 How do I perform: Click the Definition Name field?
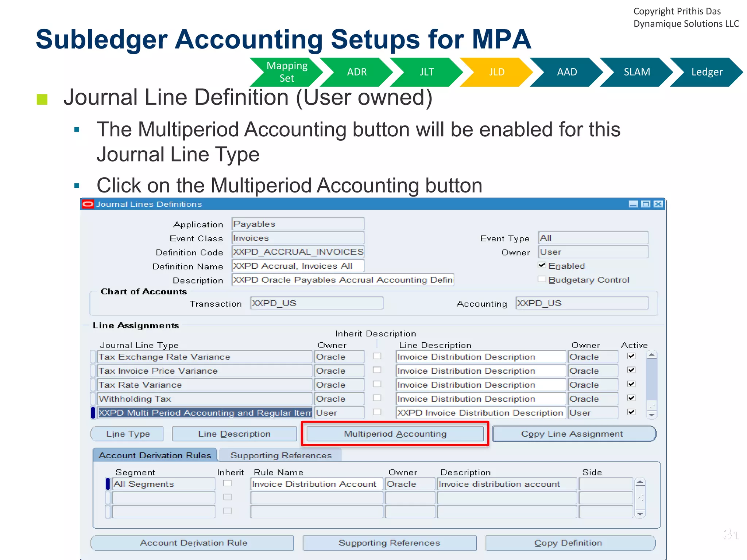298,266
